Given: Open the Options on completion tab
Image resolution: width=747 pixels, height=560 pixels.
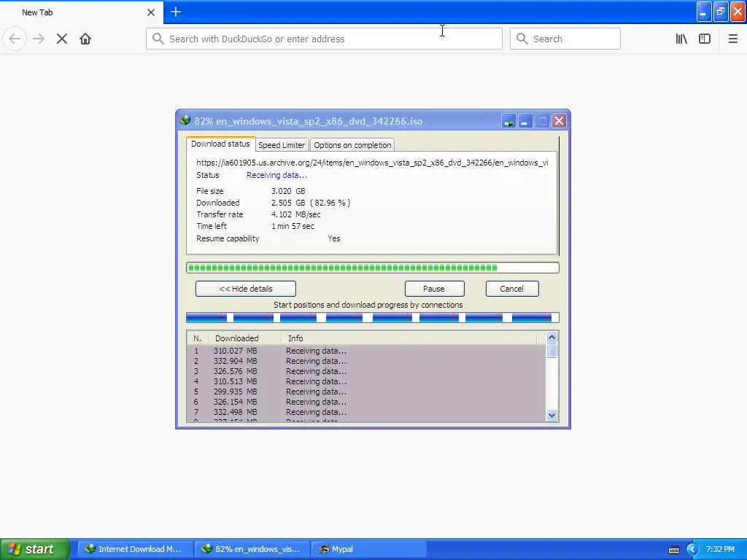Looking at the screenshot, I should click(x=352, y=145).
